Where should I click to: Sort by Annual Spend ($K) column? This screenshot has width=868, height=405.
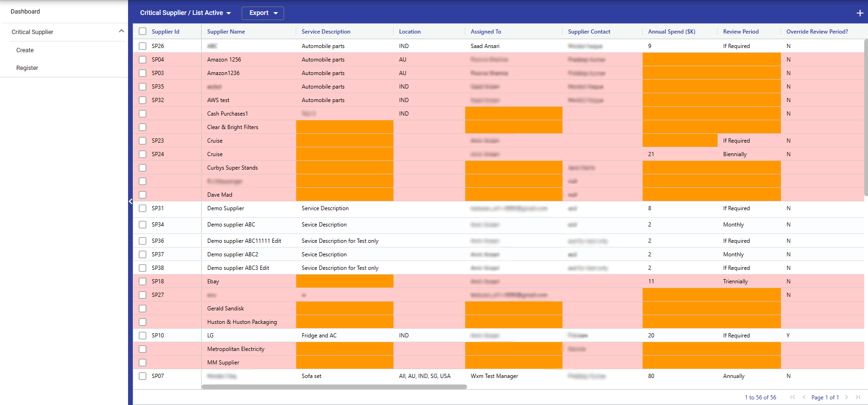click(x=671, y=32)
